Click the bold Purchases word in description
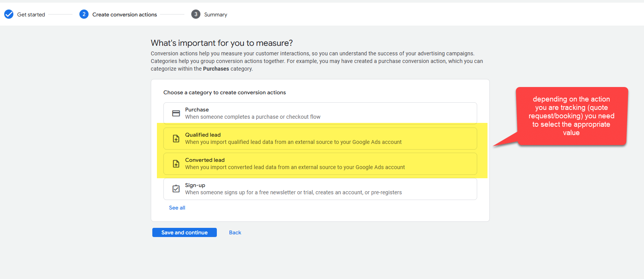 (216, 69)
